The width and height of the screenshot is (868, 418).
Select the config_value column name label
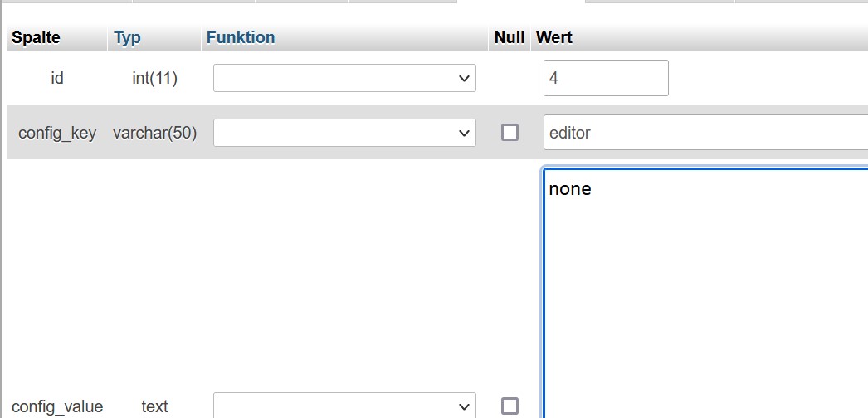57,406
